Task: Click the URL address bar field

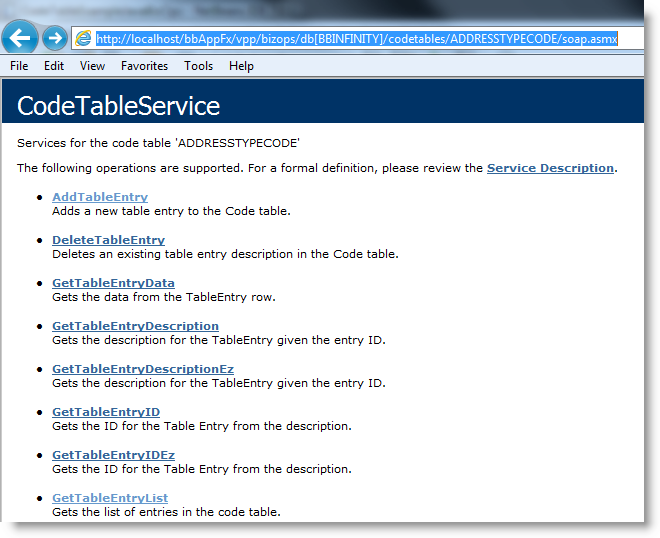Action: coord(356,39)
